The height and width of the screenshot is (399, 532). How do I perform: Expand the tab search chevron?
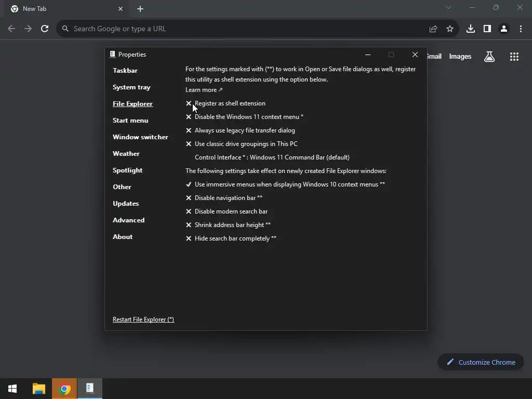coord(448,8)
